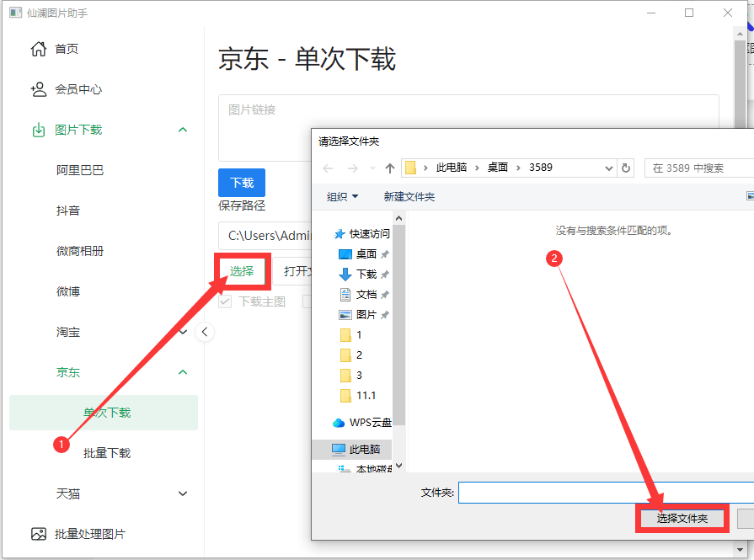The width and height of the screenshot is (754, 560).
Task: Open the 淘宝 menu label
Action: tap(67, 332)
